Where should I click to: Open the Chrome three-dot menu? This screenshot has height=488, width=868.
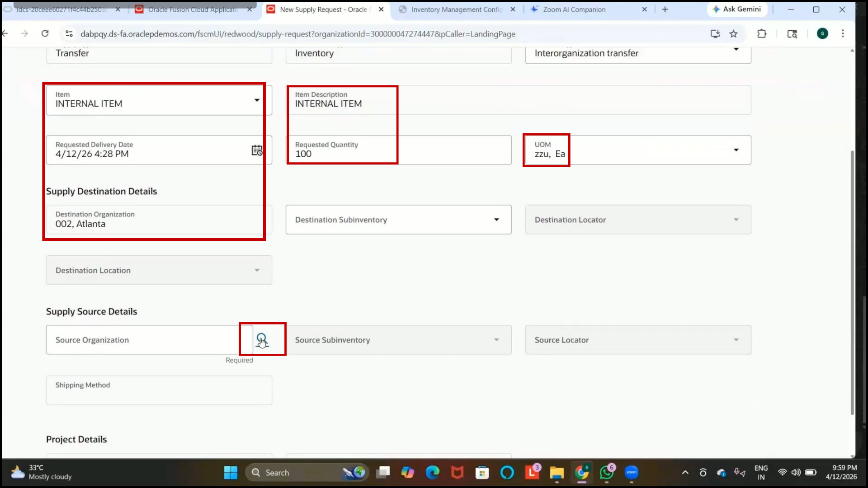[x=843, y=33]
